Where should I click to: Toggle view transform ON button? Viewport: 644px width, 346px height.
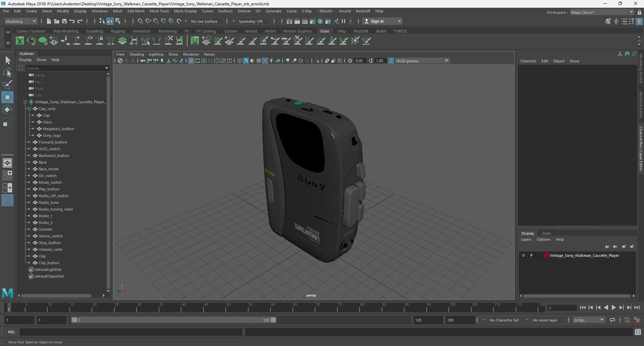[391, 61]
